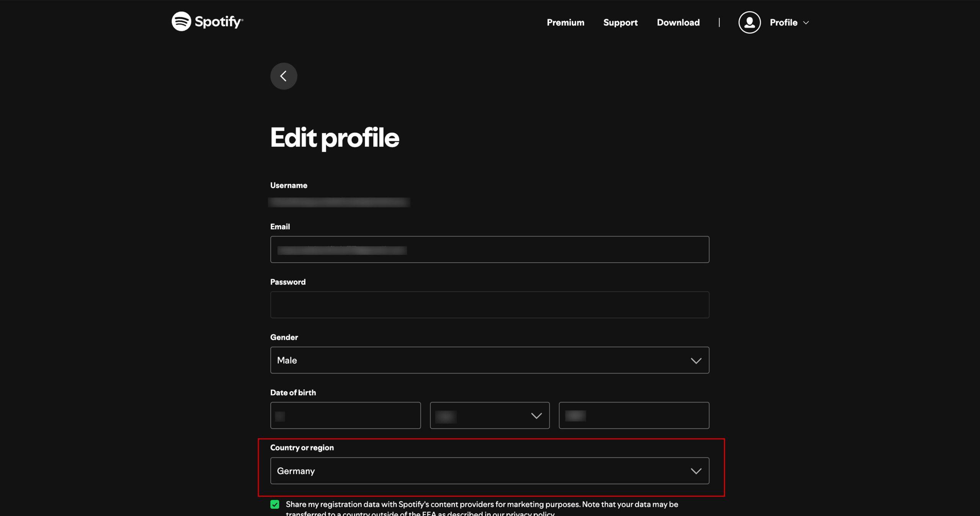Click the Profile label in header
Screen dimensions: 980x516
pos(784,23)
